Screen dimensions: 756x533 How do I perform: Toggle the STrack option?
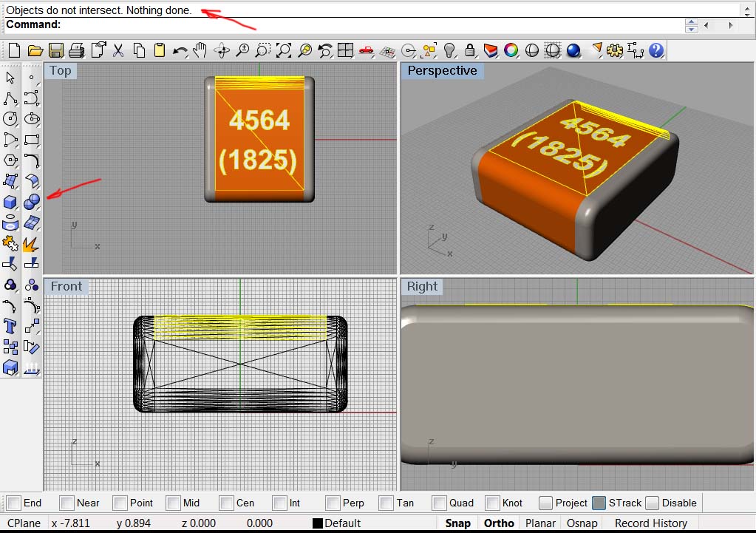click(x=599, y=503)
